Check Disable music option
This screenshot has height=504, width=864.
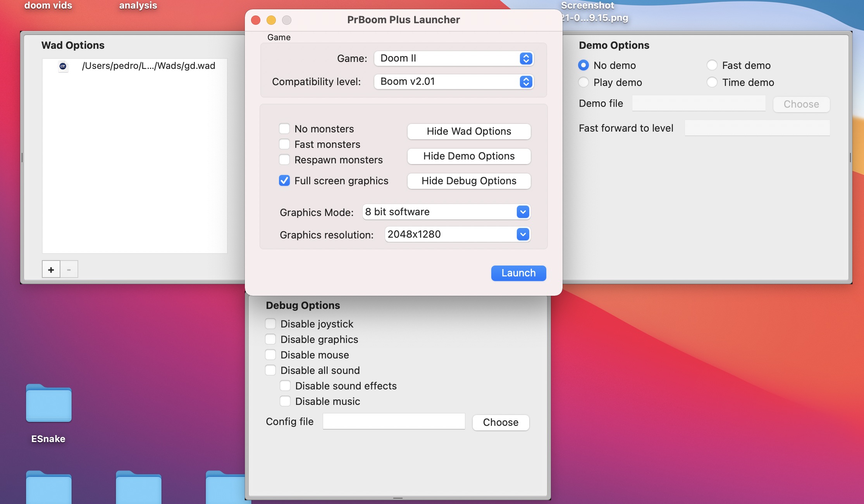[x=285, y=401]
